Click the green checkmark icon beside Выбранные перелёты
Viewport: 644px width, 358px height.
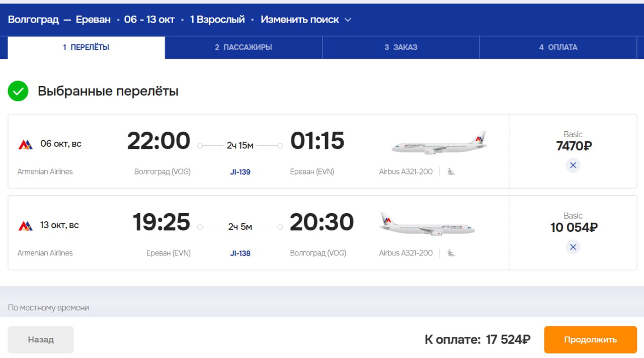tap(18, 91)
